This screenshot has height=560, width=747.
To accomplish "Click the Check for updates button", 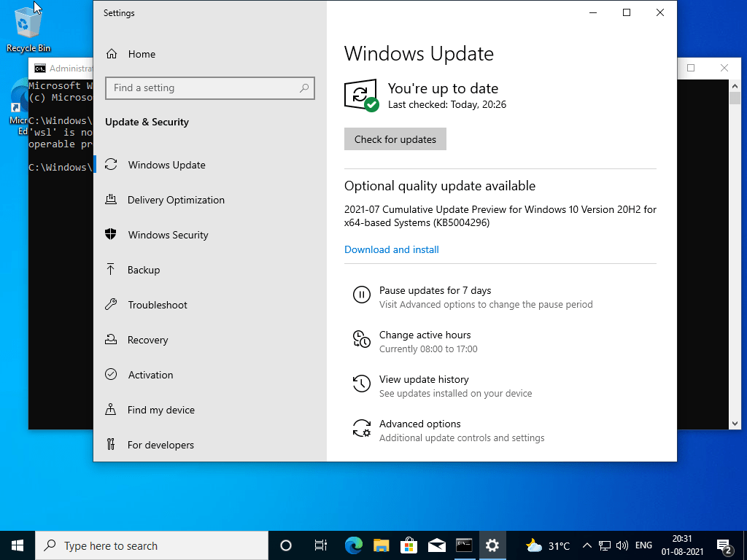I will [395, 139].
